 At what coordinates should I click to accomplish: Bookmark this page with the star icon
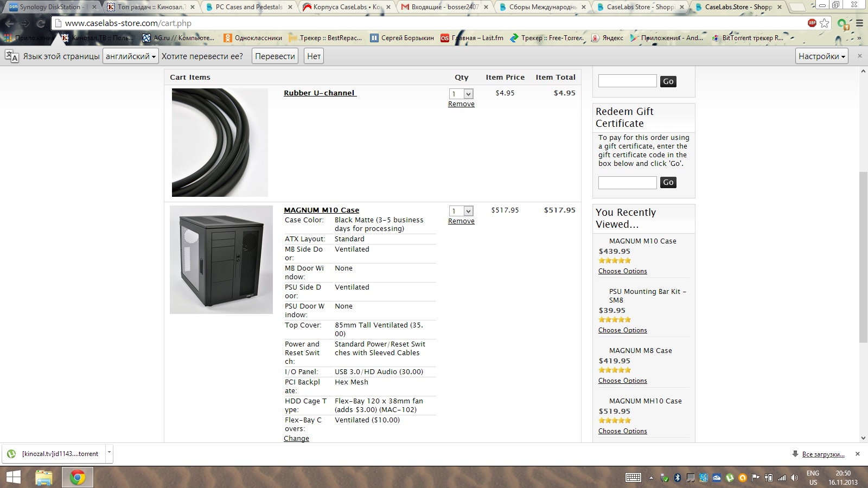point(825,23)
